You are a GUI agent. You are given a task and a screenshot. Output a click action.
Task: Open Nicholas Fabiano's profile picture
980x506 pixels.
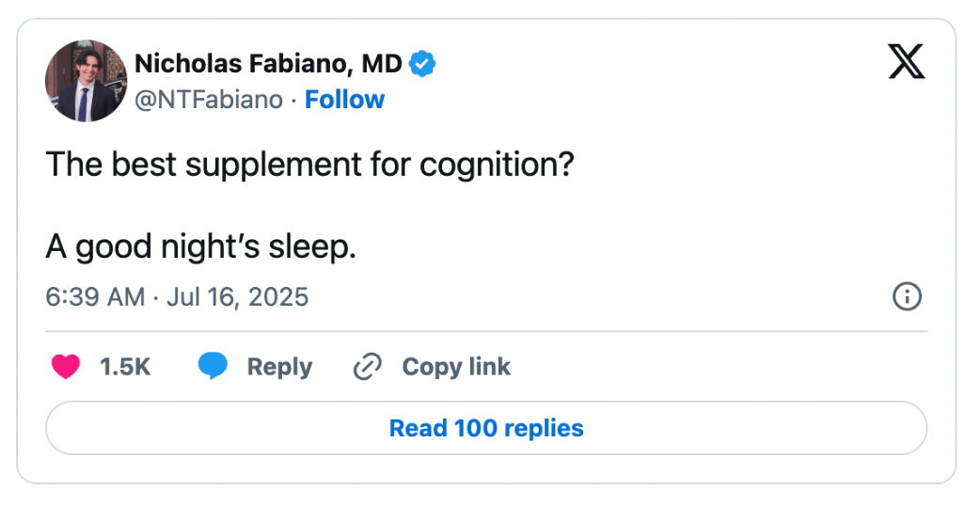[86, 81]
